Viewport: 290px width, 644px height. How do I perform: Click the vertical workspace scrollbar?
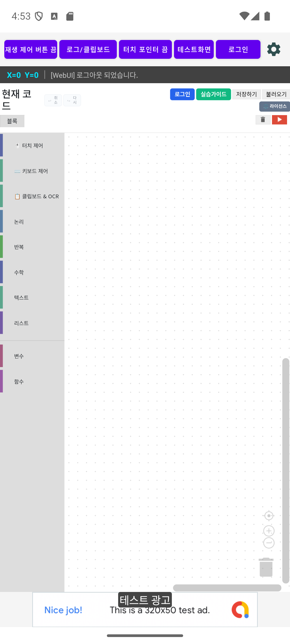pyautogui.click(x=286, y=471)
